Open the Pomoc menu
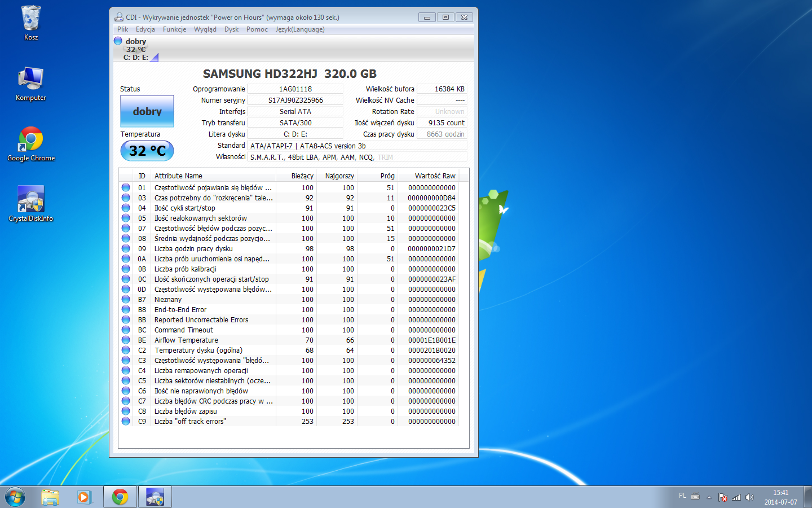This screenshot has width=812, height=508. coord(257,29)
